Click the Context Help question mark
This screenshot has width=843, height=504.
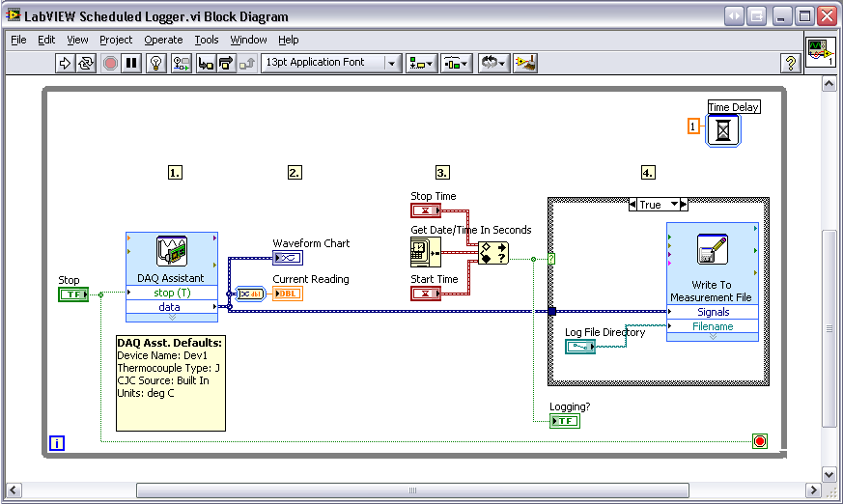click(x=789, y=63)
